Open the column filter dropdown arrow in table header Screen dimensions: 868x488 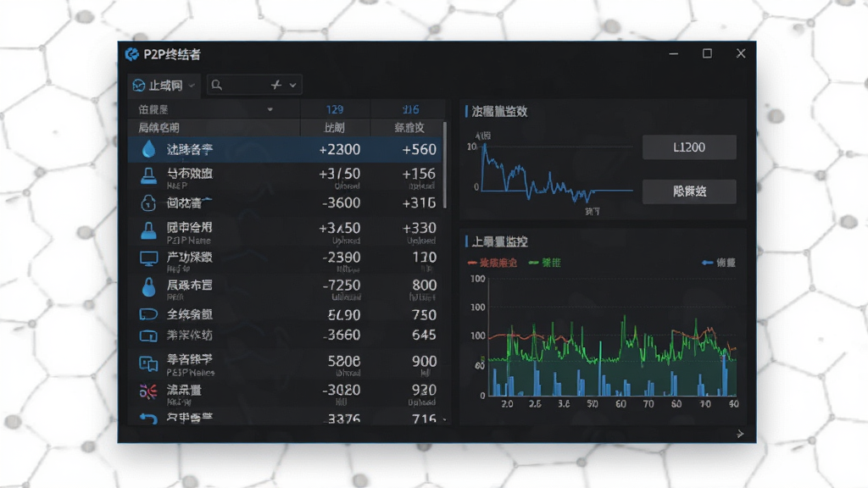tap(270, 109)
